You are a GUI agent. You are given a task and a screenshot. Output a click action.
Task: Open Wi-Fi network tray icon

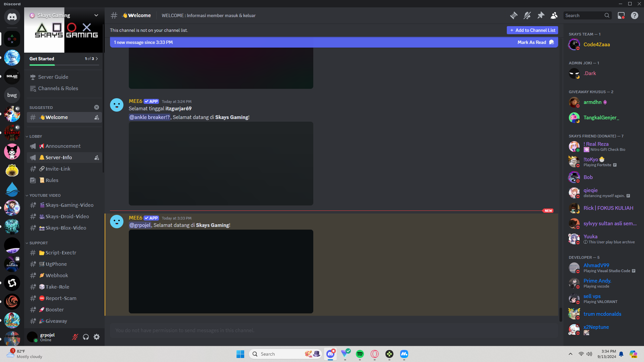tap(581, 354)
